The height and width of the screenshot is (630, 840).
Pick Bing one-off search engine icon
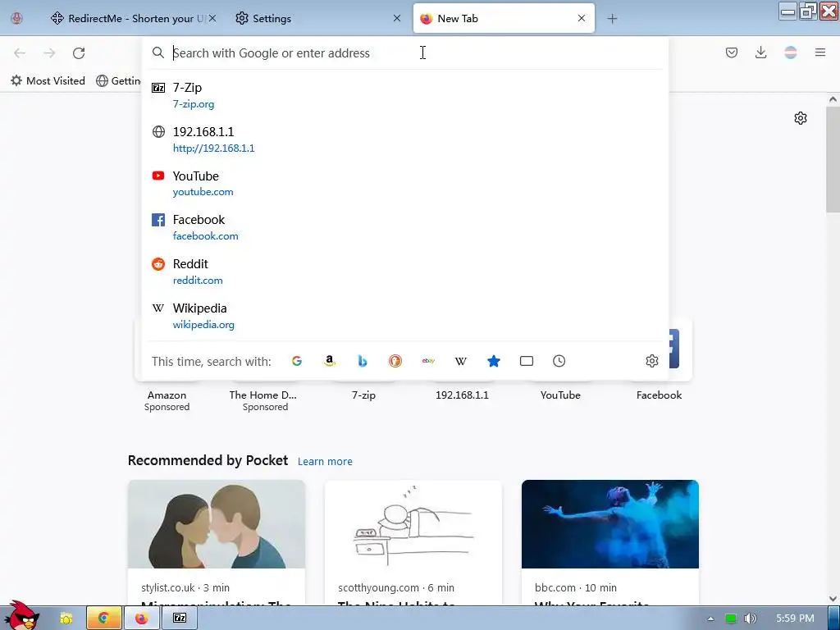[363, 361]
